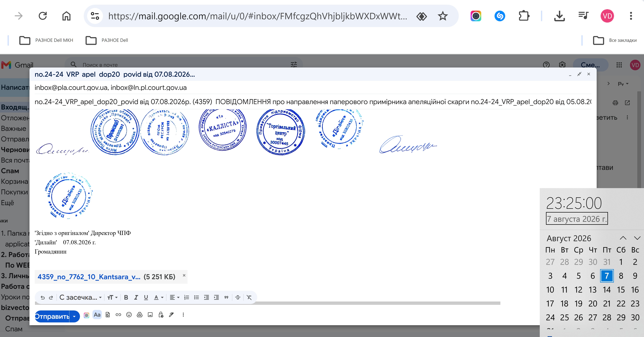Screen dimensions: 644x337
Task: Reload the page in Chrome
Action: (43, 16)
